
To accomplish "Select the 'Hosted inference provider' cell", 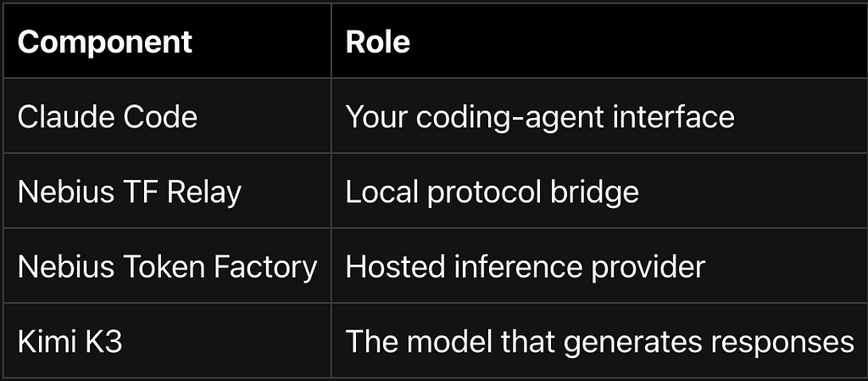I will pyautogui.click(x=599, y=266).
